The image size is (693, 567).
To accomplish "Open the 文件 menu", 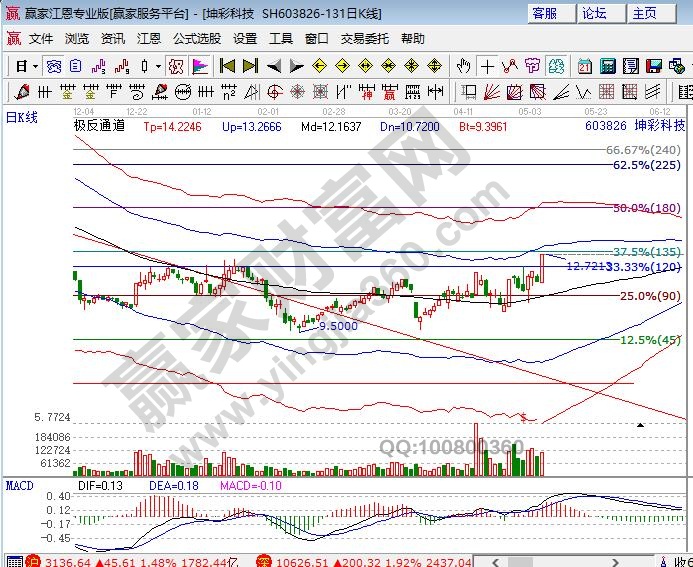I will point(40,39).
